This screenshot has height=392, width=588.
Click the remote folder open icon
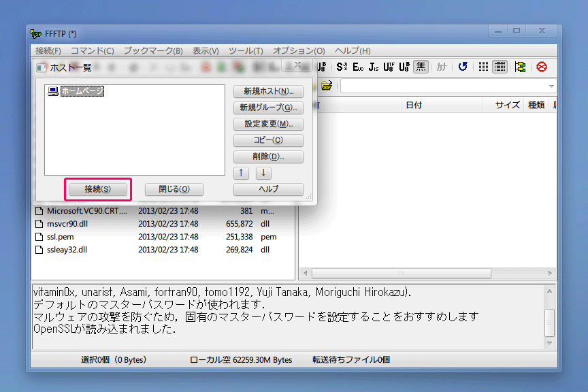tap(327, 86)
